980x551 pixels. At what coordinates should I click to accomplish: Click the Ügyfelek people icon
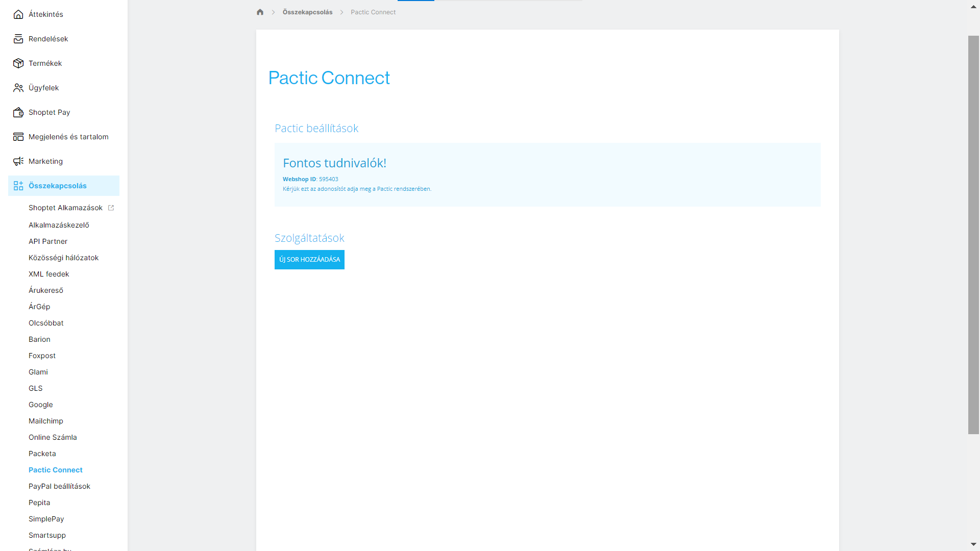pos(18,88)
